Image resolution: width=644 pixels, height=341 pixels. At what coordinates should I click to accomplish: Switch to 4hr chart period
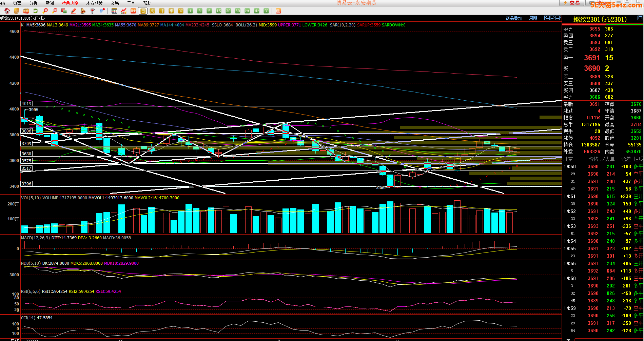tap(257, 11)
